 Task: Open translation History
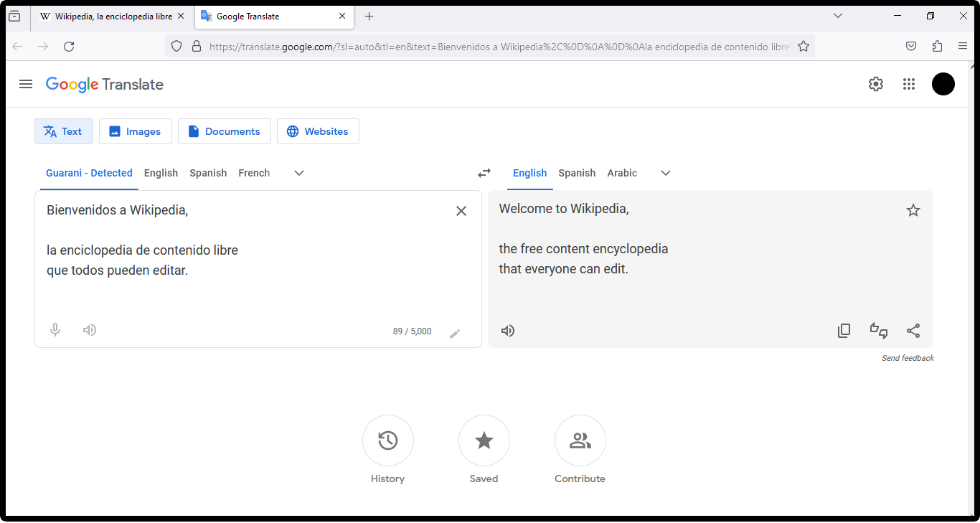(x=388, y=440)
